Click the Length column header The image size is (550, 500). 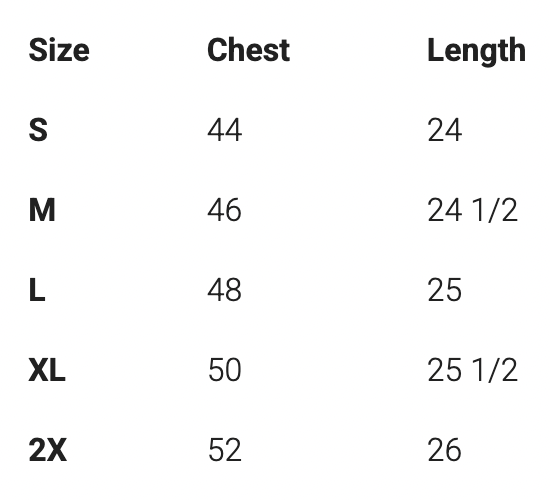[476, 51]
